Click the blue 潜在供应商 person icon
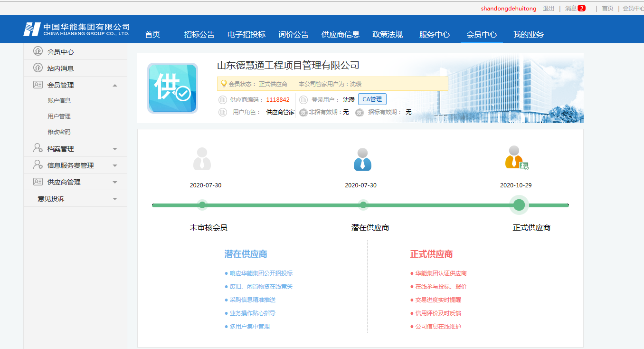Screen dimensions: 644x349 [x=362, y=159]
